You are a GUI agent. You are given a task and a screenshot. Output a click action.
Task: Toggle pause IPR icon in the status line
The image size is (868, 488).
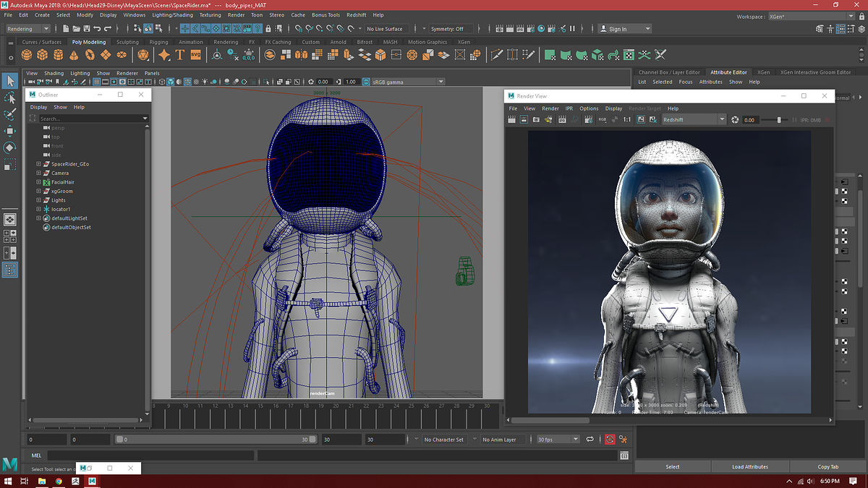point(572,29)
